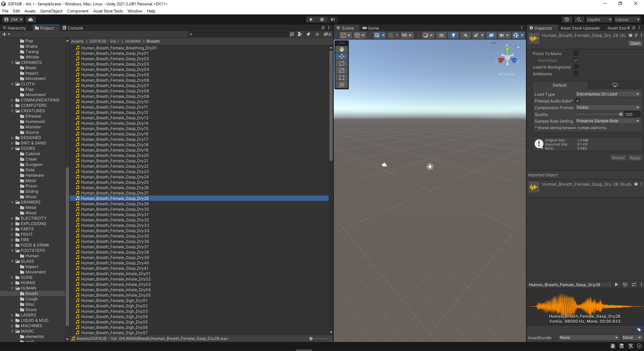Adjust Project icon size slider
Screen dimensions: 644x351
[319, 339]
